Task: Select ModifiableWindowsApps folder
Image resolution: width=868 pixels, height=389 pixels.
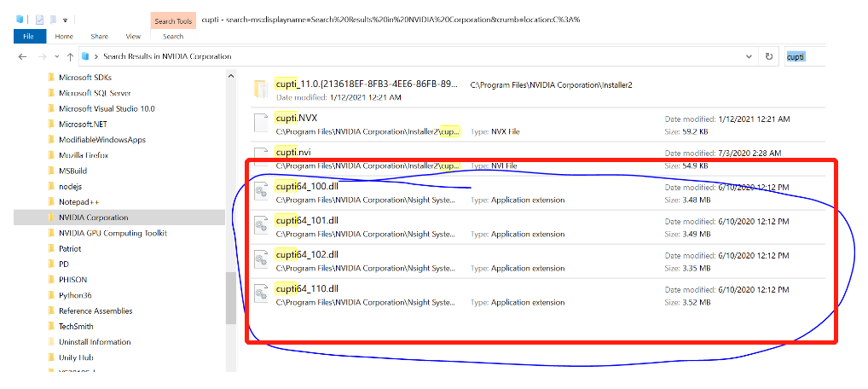Action: point(102,140)
